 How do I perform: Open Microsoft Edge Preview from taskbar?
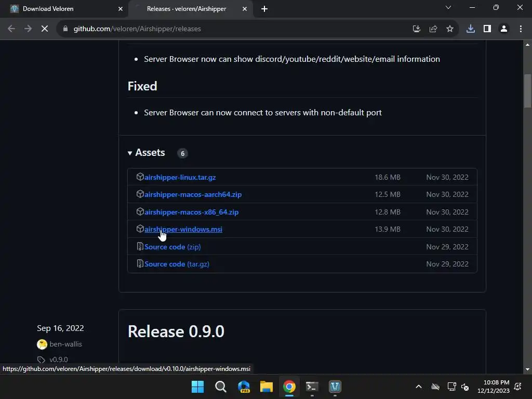point(244,387)
